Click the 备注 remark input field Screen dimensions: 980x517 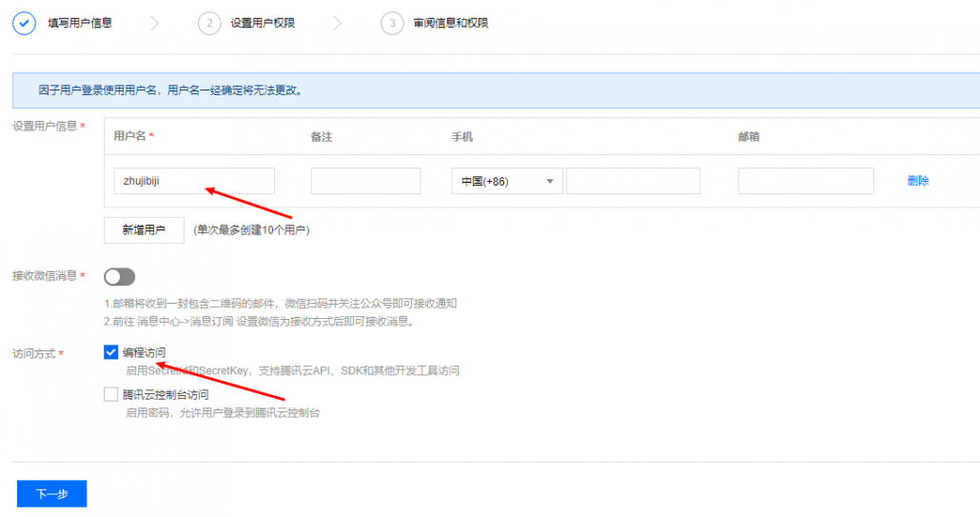[x=365, y=181]
